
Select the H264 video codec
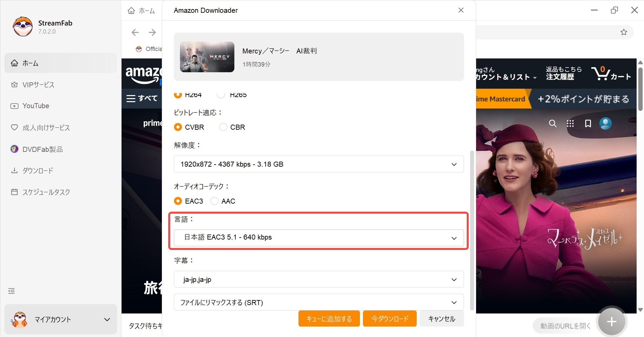click(178, 95)
